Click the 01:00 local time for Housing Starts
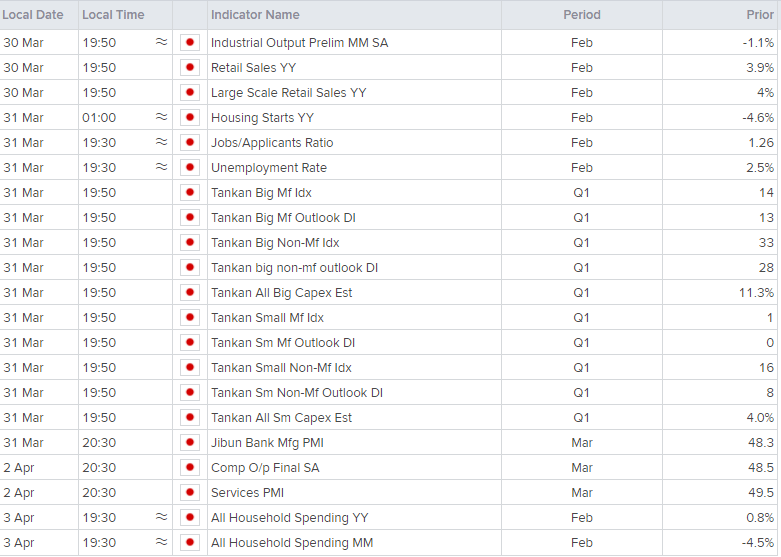Image resolution: width=781 pixels, height=557 pixels. (99, 118)
